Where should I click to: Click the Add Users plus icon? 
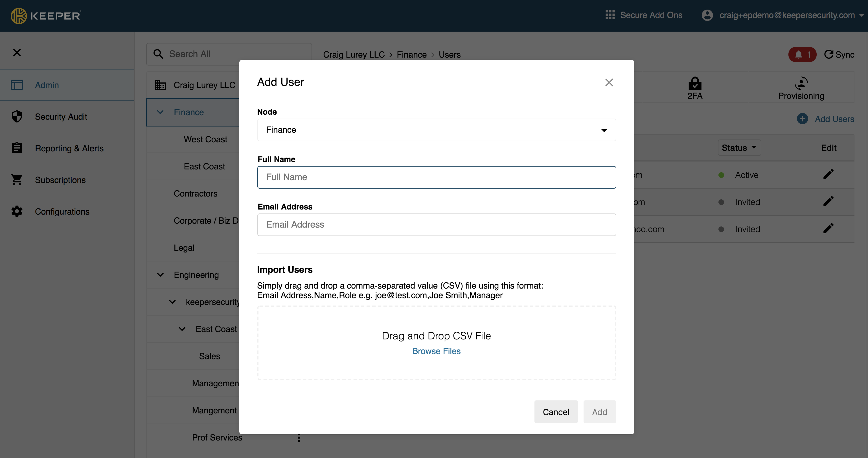[x=802, y=119]
